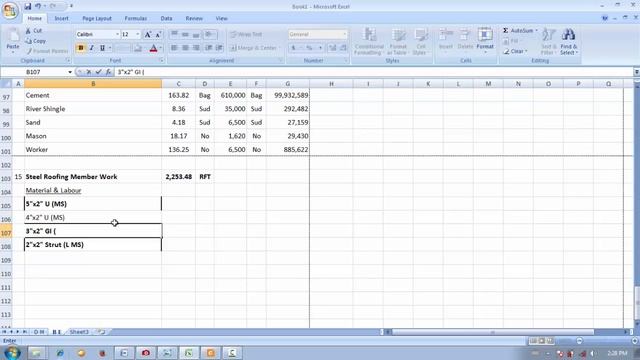Toggle Wrap Text option
640x360 pixels.
click(x=246, y=35)
